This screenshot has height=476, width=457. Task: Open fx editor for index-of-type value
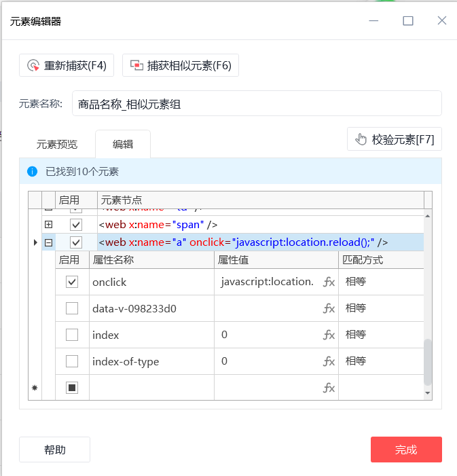[329, 361]
